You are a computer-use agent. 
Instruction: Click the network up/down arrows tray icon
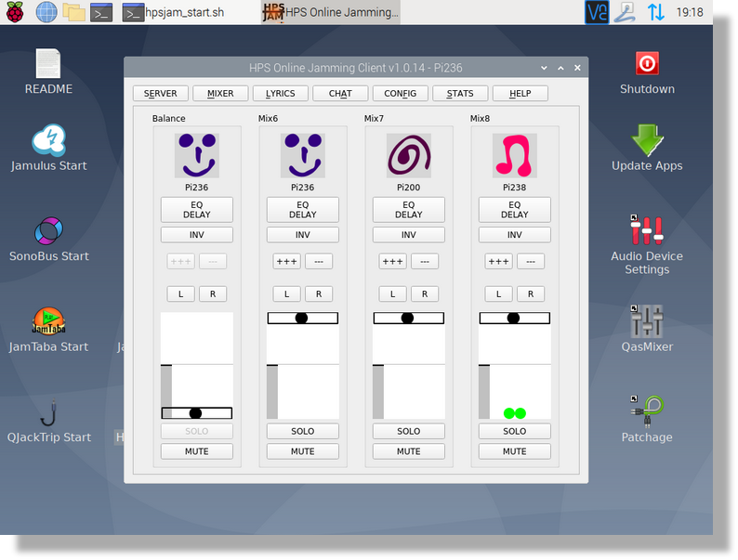[x=655, y=12]
